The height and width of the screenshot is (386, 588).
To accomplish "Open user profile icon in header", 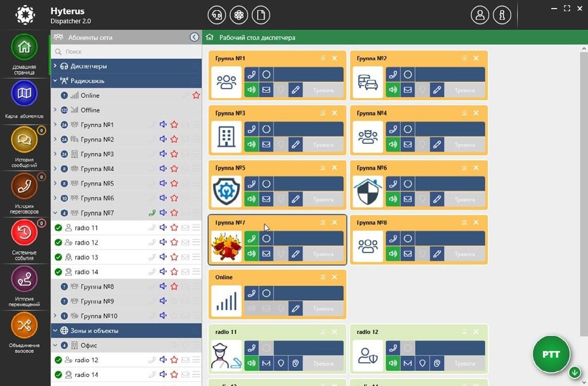I will [x=480, y=15].
